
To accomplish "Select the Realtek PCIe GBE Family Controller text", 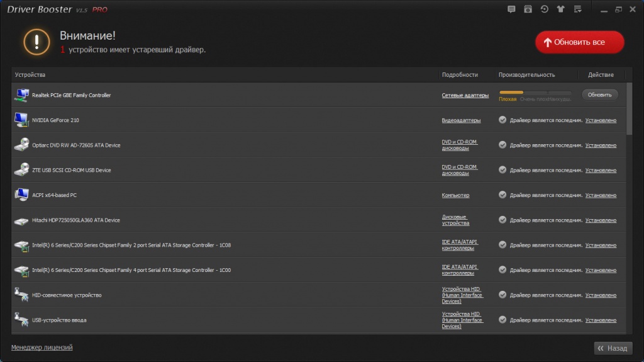I will 72,95.
